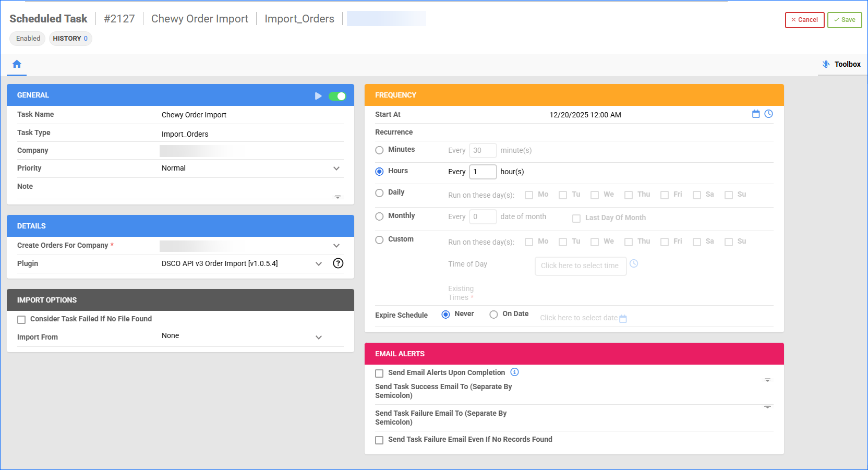
Task: Select the Daily recurrence option
Action: [x=379, y=193]
